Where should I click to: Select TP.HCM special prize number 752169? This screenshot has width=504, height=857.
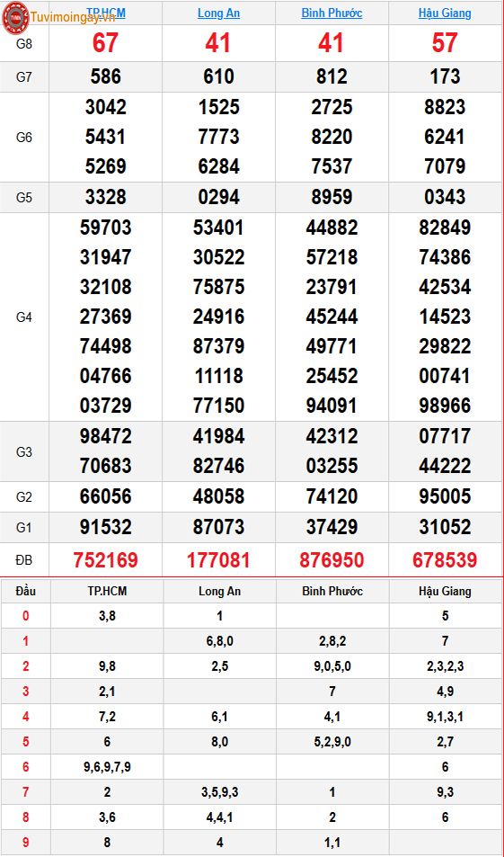(x=105, y=559)
